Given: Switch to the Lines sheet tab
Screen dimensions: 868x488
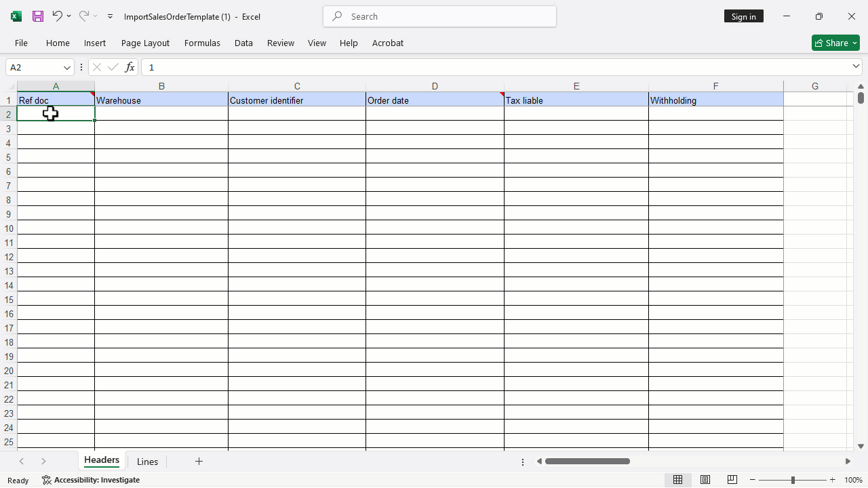Looking at the screenshot, I should [x=147, y=462].
